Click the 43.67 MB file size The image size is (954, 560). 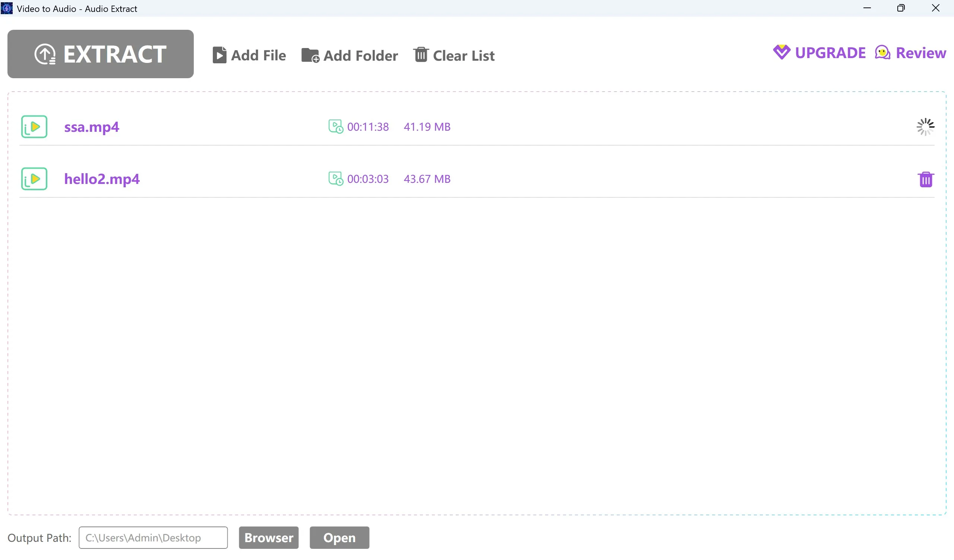click(427, 179)
